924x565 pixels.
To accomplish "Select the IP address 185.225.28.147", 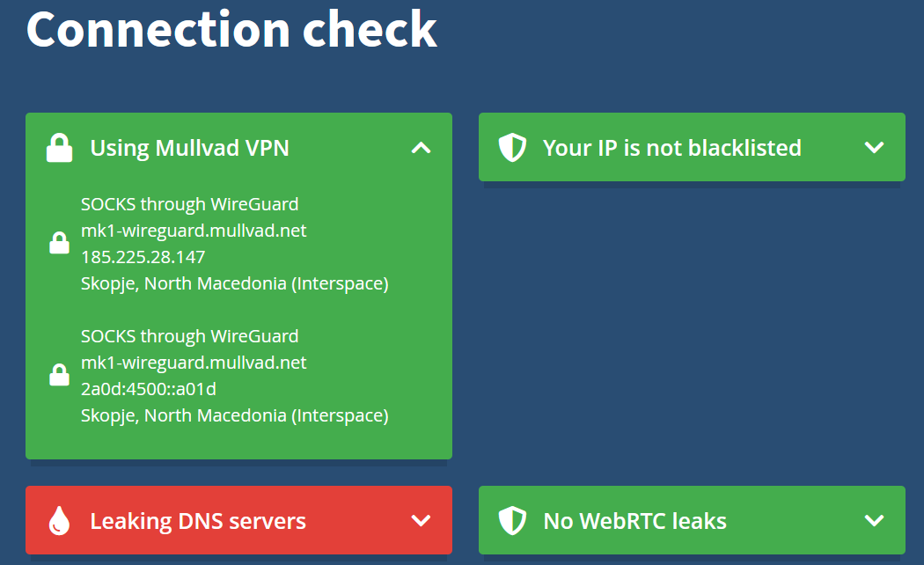I will tap(143, 256).
